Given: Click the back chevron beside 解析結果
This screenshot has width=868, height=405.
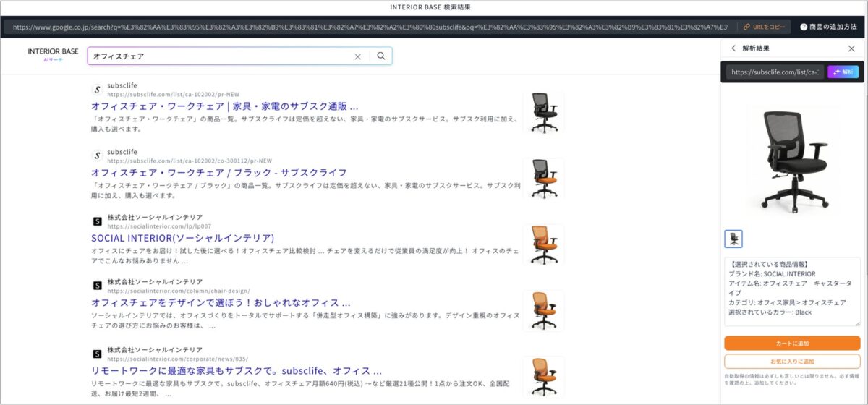Looking at the screenshot, I should coord(733,48).
